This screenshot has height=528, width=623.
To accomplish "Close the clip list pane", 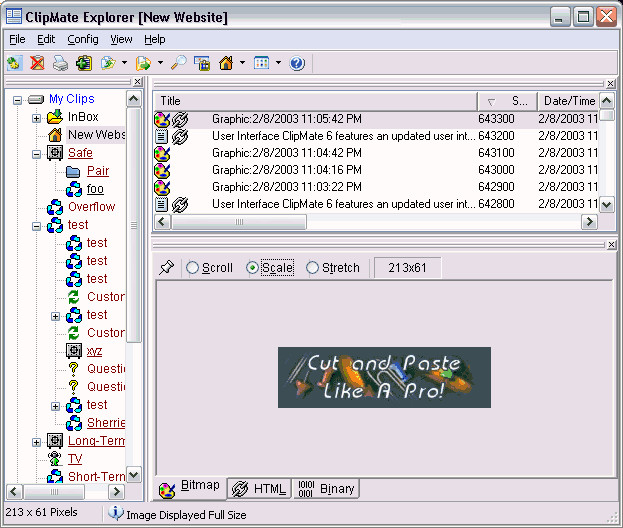I will click(611, 83).
